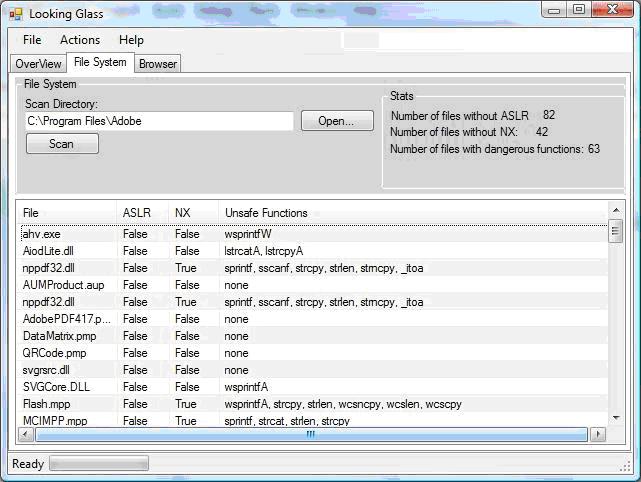The image size is (641, 482).
Task: Click the horizontal scroll left arrow
Action: 26,434
